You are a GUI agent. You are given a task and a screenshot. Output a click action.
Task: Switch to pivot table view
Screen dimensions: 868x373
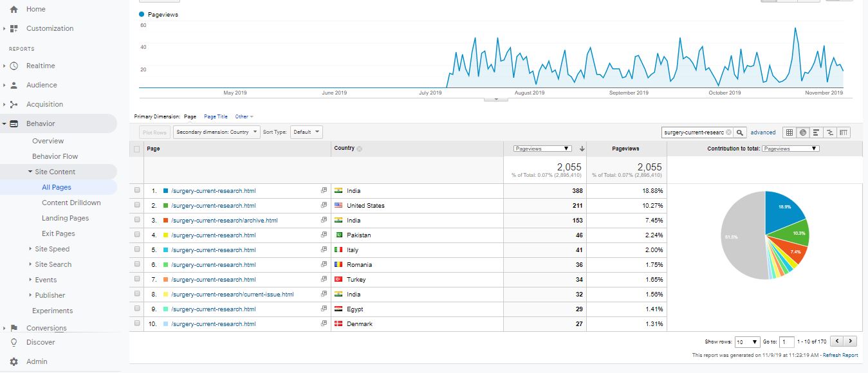point(844,132)
